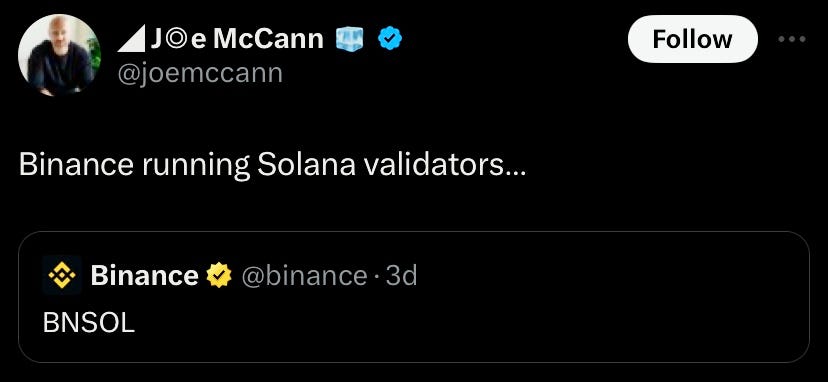The image size is (828, 382).
Task: Click the white triangle icon before the name
Action: [131, 40]
